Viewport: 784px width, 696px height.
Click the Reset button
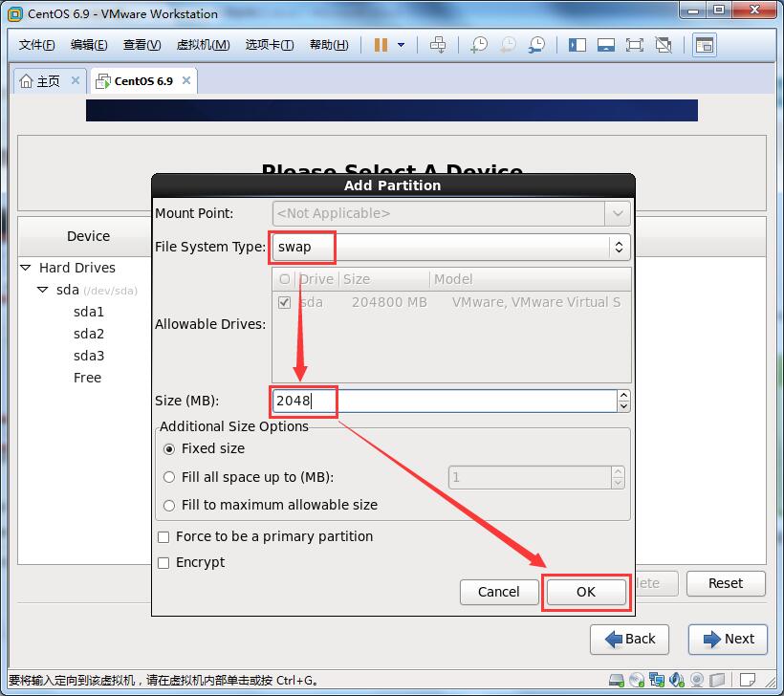click(726, 583)
